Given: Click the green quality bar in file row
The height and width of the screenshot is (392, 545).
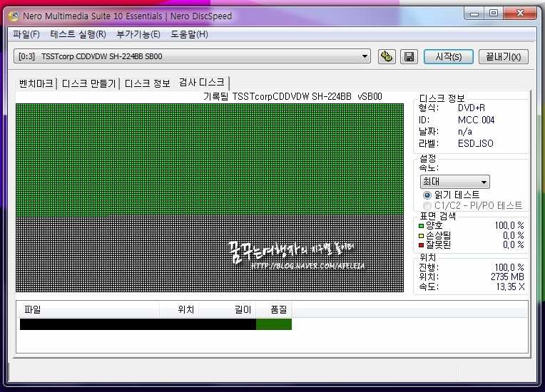Looking at the screenshot, I should [x=274, y=324].
